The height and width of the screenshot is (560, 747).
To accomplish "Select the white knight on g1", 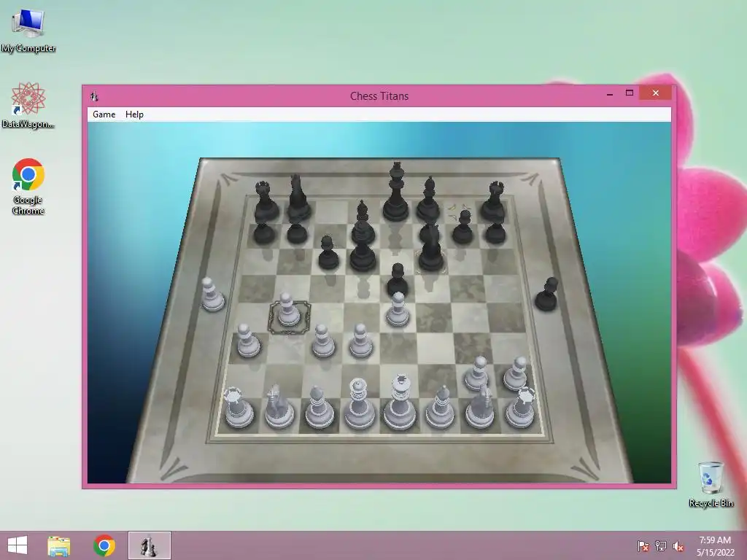I will tap(481, 407).
